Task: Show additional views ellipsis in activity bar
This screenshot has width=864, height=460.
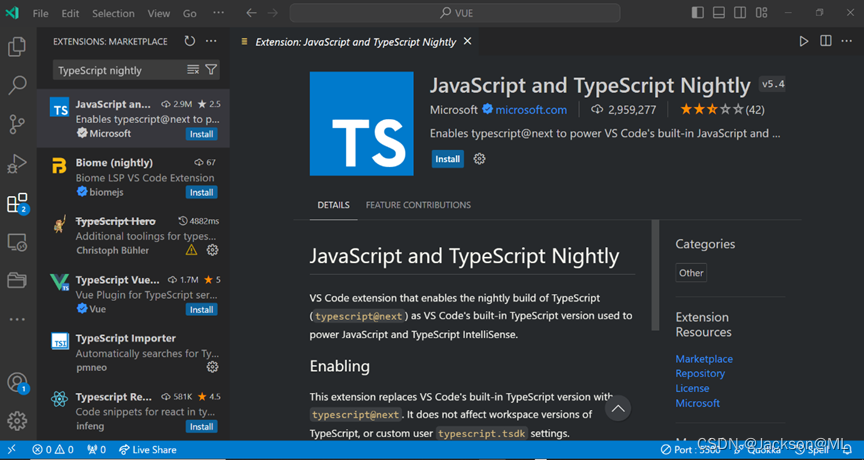Action: coord(17,319)
